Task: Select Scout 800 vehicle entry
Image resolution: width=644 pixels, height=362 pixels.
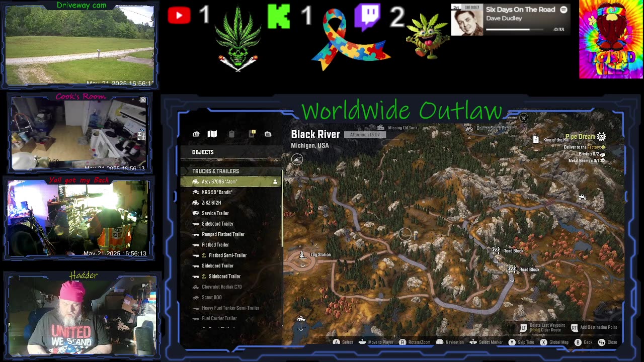Action: [x=230, y=297]
